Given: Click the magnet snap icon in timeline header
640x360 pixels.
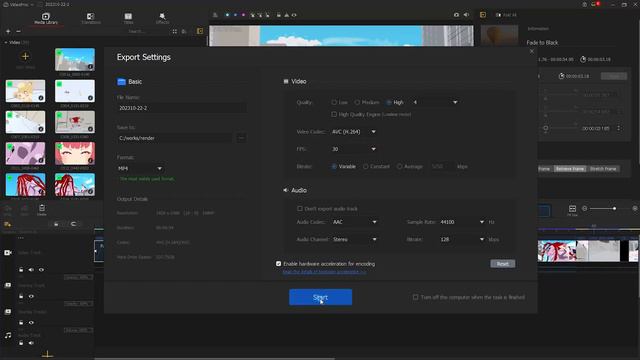Looking at the screenshot, I should tap(73, 224).
